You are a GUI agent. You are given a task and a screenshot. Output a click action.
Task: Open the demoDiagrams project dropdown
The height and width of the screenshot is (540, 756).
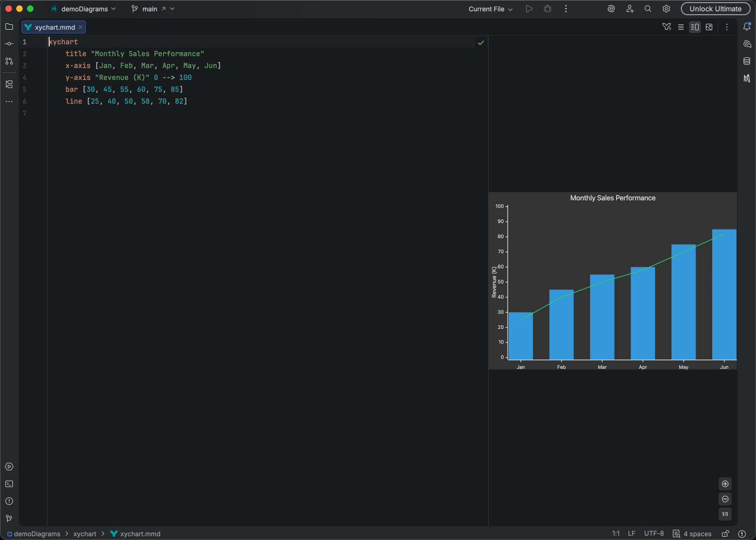(x=84, y=9)
